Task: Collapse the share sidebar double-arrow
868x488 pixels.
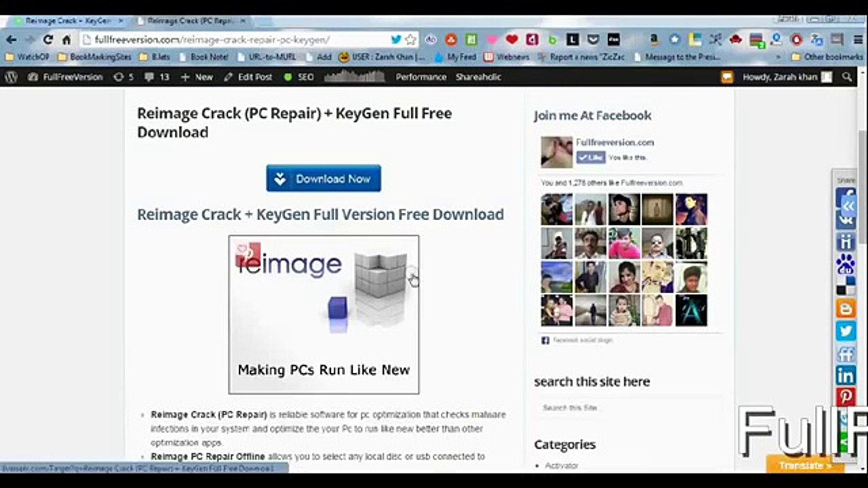Action: coord(849,206)
